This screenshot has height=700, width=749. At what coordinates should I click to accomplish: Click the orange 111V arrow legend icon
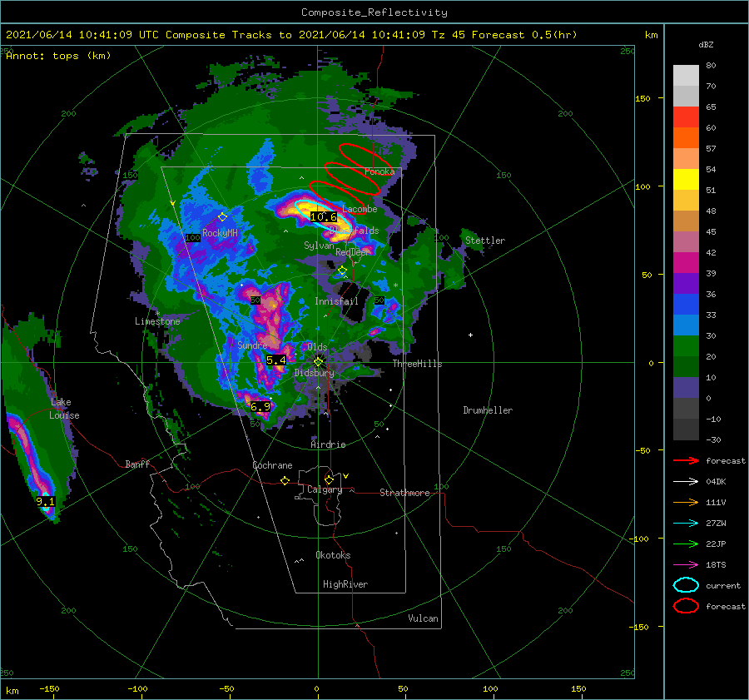point(686,502)
